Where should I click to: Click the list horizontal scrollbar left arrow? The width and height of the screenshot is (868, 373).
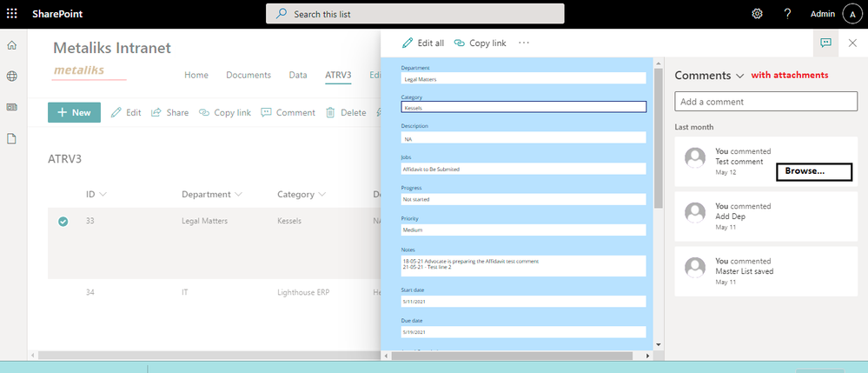pos(33,355)
